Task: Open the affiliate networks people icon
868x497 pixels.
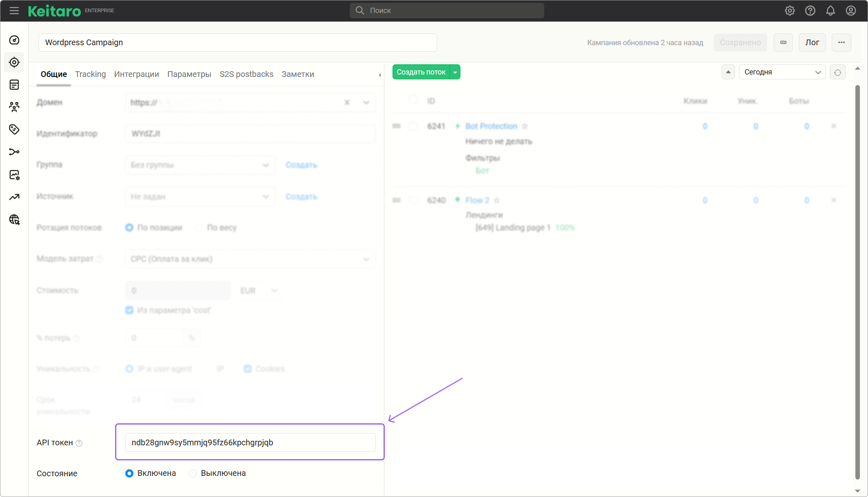Action: pyautogui.click(x=14, y=107)
